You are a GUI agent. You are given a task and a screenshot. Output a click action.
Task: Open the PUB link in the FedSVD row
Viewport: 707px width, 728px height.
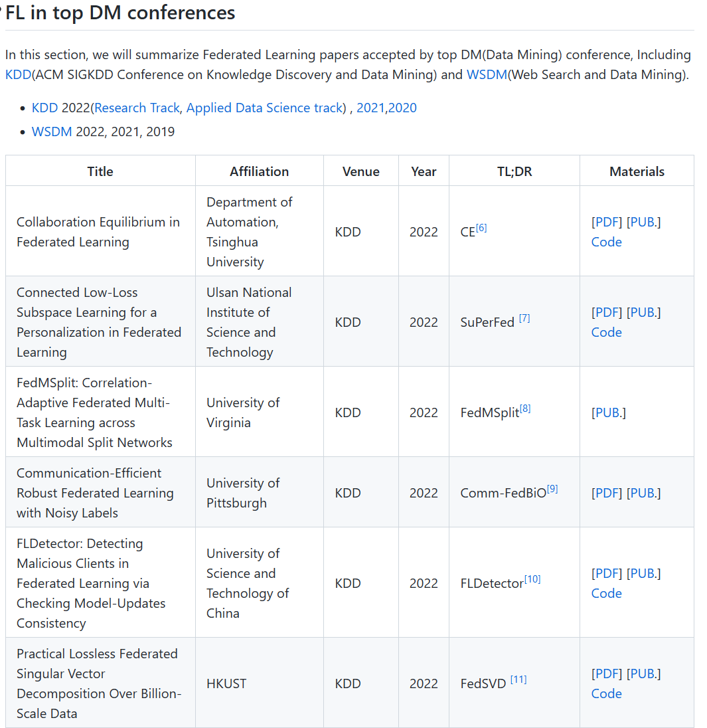point(643,674)
